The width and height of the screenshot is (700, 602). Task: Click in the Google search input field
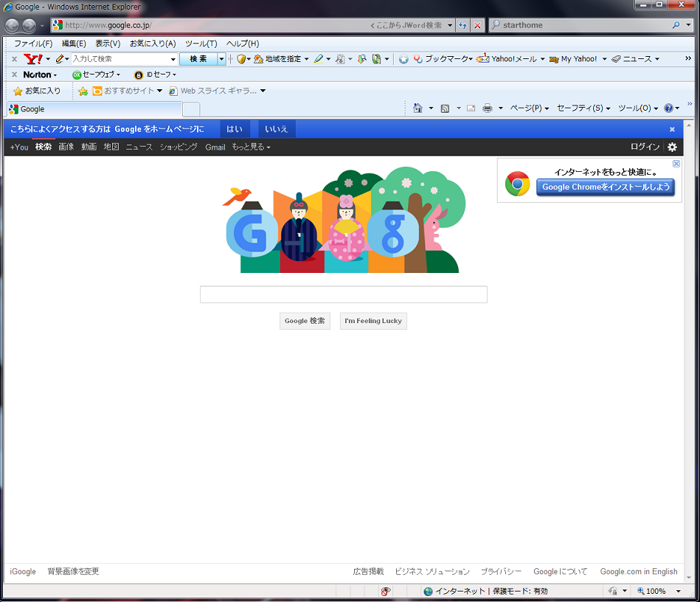(344, 295)
